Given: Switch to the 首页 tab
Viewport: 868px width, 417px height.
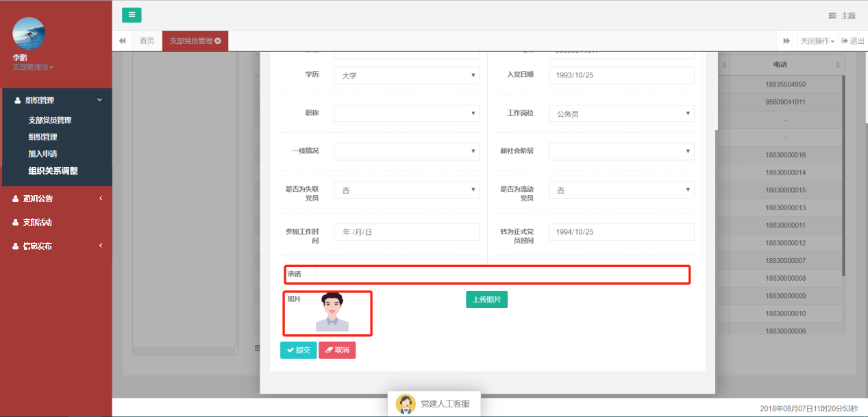Looking at the screenshot, I should [147, 41].
